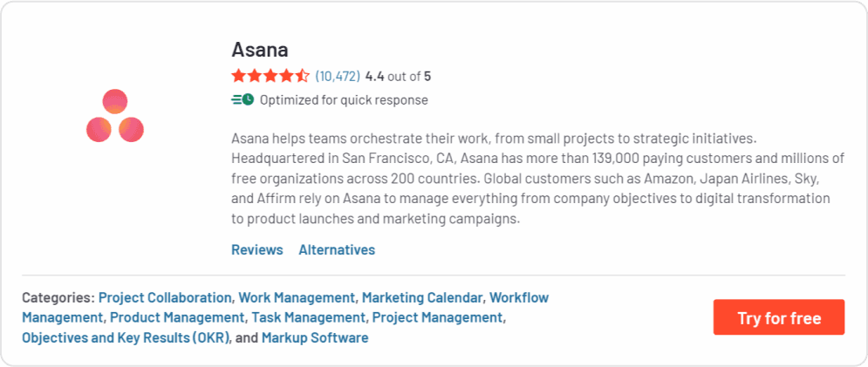Select the Marketing Calendar category
868x367 pixels.
[x=422, y=297]
